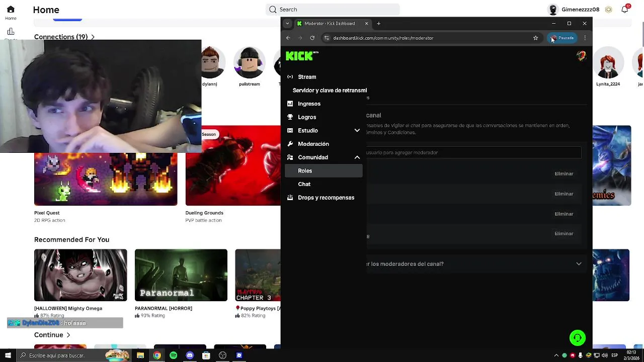The image size is (644, 362).
Task: Click the Chrome address bar URL
Action: point(383,38)
